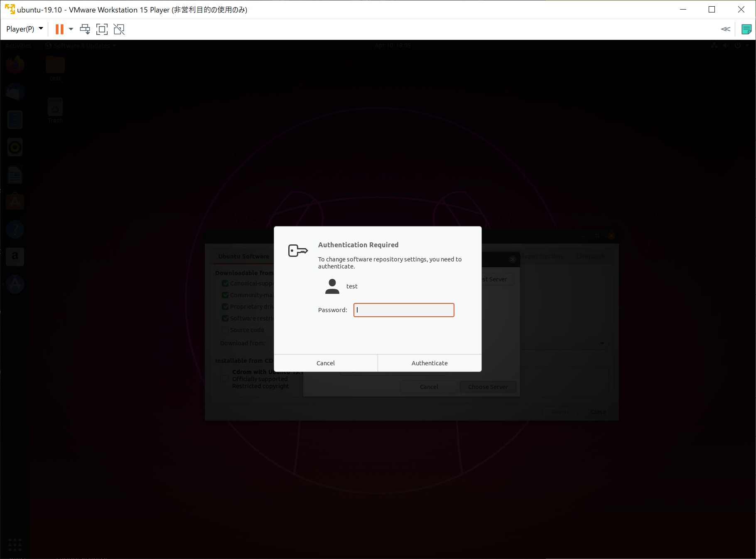The height and width of the screenshot is (559, 756).
Task: Enable the Source code checkbox
Action: coord(225,330)
